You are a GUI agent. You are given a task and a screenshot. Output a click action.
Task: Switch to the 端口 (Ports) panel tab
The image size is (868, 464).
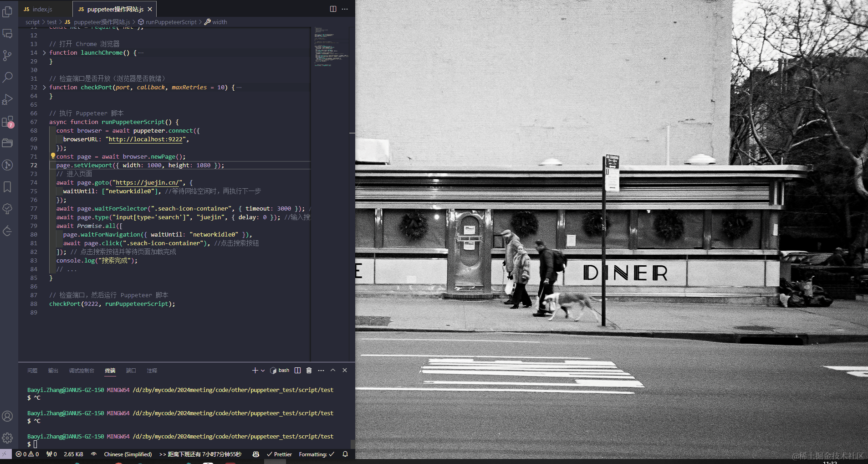pyautogui.click(x=131, y=371)
